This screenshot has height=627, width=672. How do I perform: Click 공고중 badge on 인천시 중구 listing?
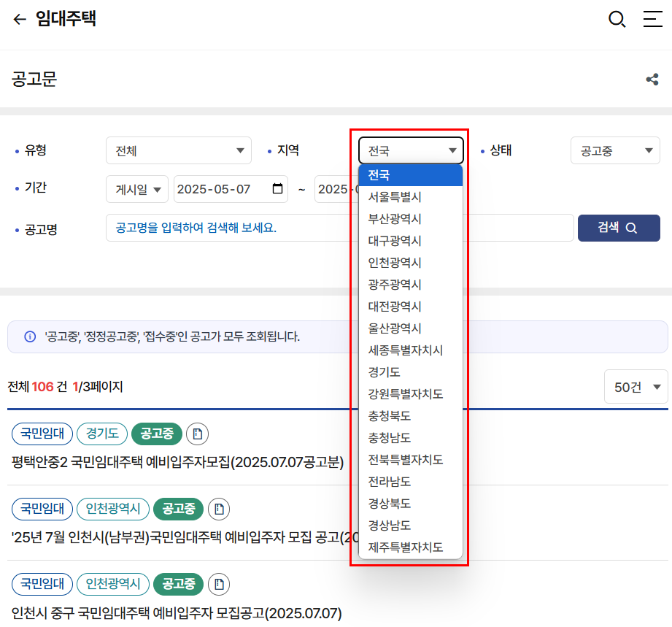click(178, 584)
